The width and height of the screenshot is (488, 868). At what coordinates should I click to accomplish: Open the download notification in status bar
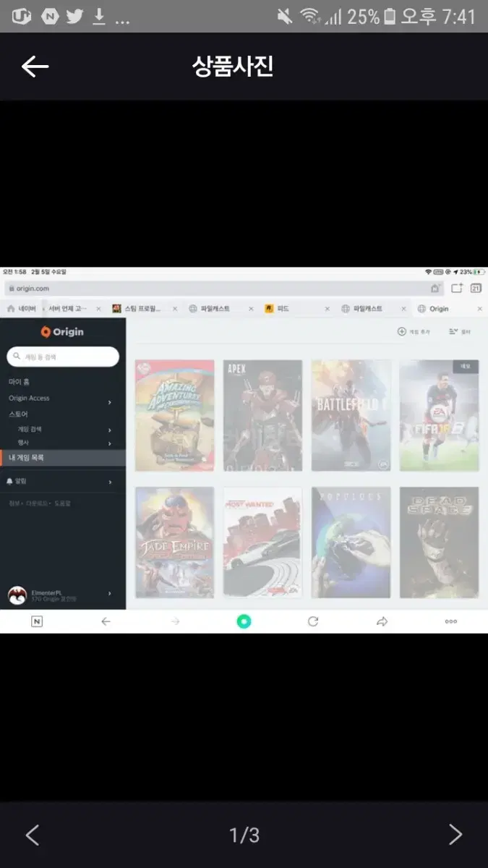pos(99,17)
